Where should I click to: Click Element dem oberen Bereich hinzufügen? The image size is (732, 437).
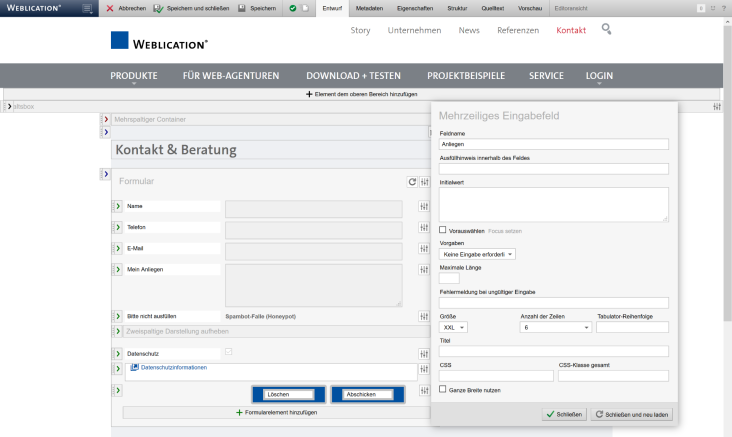pyautogui.click(x=361, y=94)
